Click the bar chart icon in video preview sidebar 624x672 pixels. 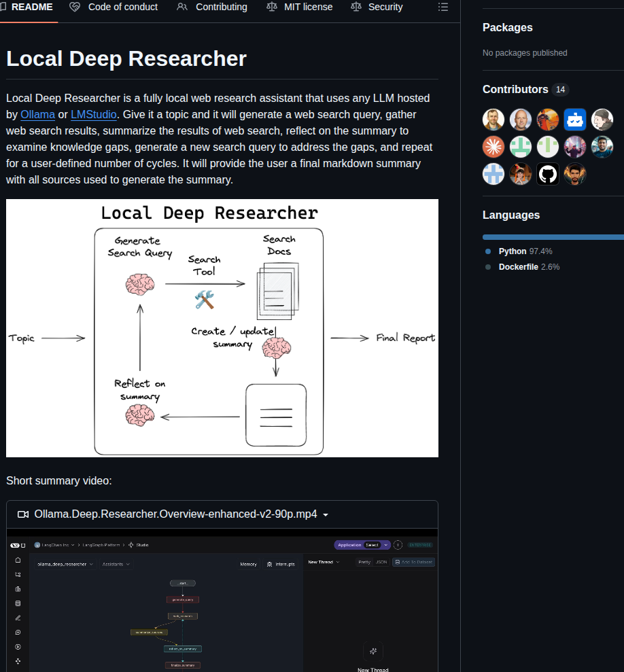click(18, 589)
